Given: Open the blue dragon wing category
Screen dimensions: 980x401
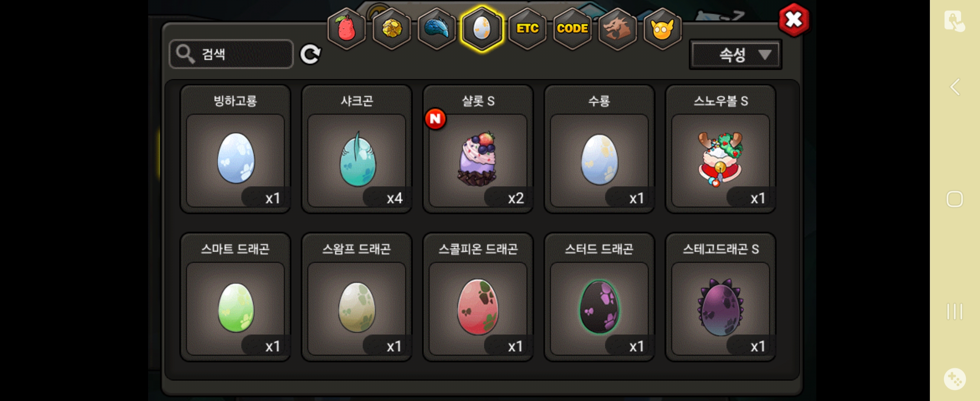Looking at the screenshot, I should pos(437,29).
